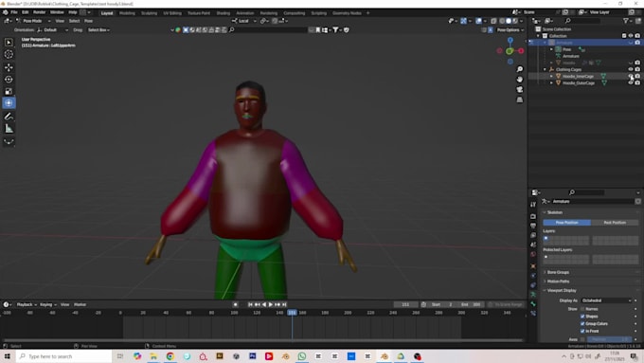Open the Bone properties tab
The width and height of the screenshot is (644, 363).
coord(533,304)
